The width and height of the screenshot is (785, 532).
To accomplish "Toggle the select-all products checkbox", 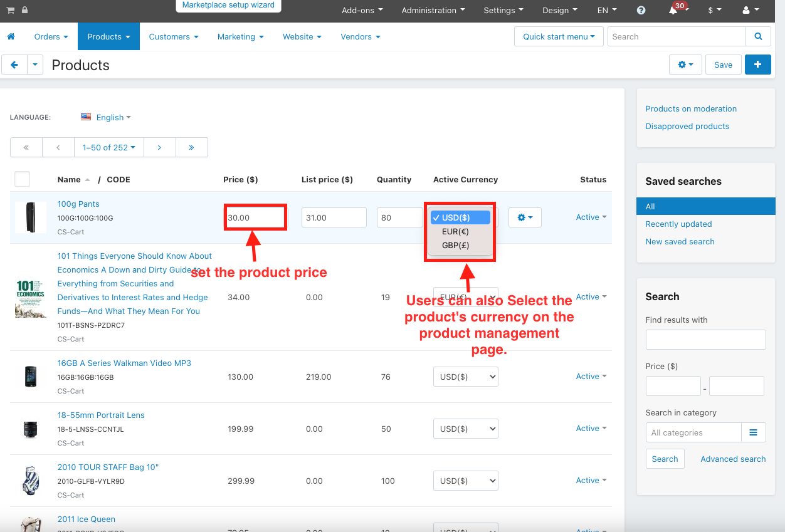I will (22, 179).
